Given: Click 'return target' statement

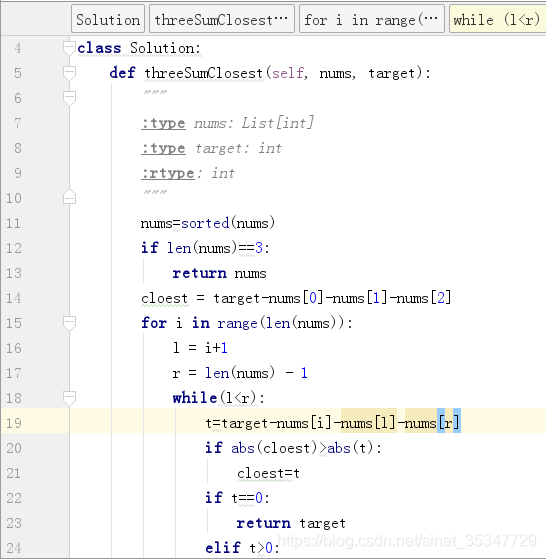Looking at the screenshot, I should pos(291,523).
